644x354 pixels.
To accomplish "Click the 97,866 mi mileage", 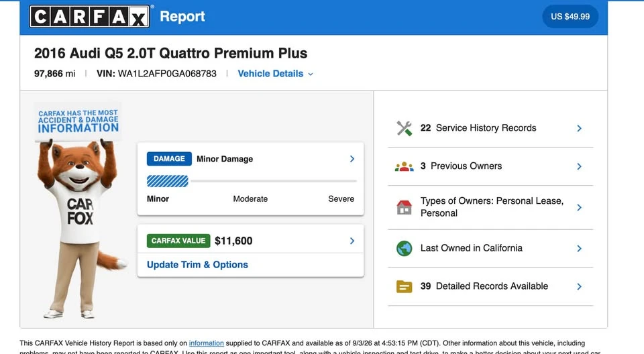I will click(54, 74).
